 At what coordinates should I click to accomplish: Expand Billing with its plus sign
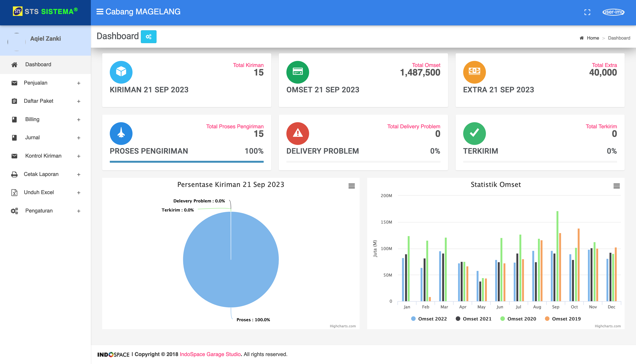click(x=79, y=120)
